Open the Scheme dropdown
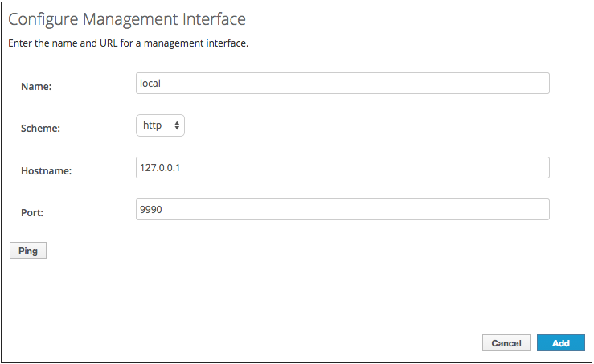The height and width of the screenshot is (364, 594). click(161, 125)
